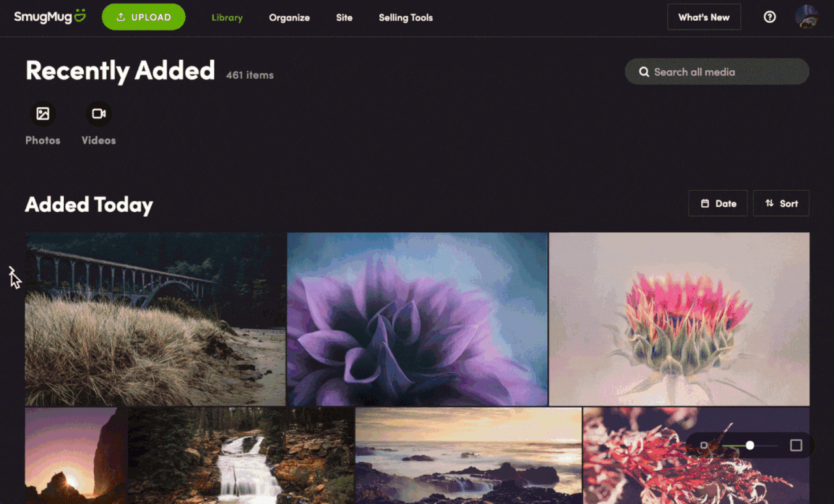
Task: Open the Date filter dropdown
Action: pos(718,203)
